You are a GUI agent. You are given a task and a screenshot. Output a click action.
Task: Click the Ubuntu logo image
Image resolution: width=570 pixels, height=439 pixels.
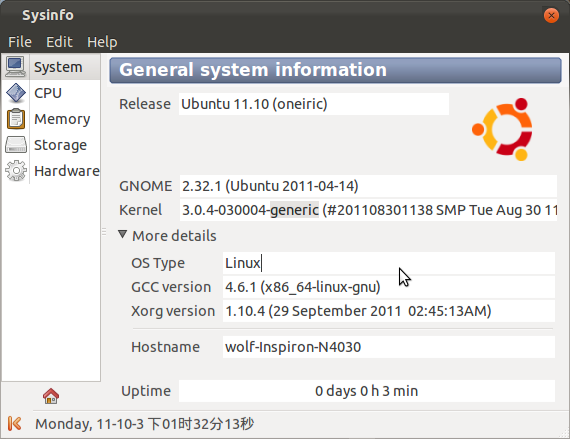pyautogui.click(x=503, y=129)
